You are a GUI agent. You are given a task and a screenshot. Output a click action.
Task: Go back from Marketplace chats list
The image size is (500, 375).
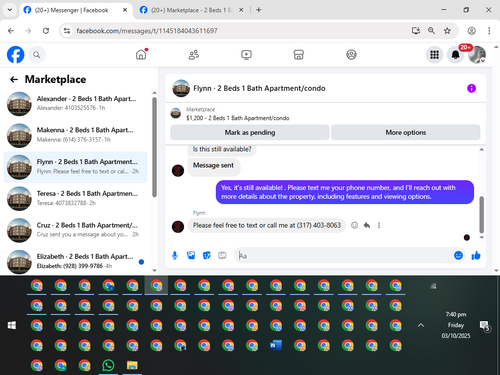pos(14,79)
